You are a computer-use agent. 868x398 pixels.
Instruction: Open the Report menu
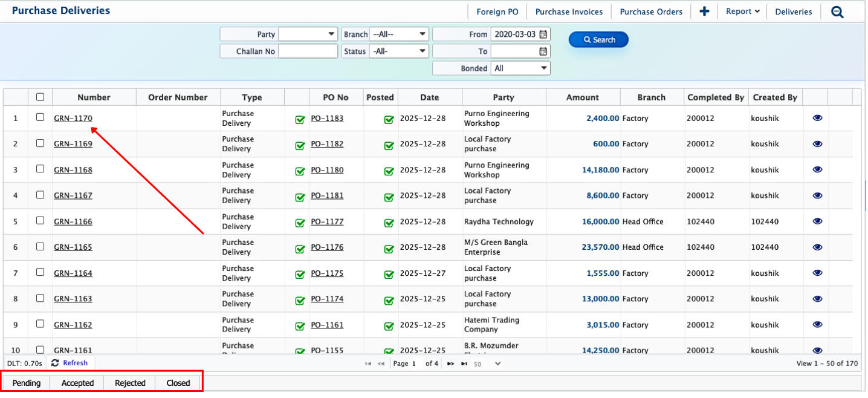click(x=742, y=11)
